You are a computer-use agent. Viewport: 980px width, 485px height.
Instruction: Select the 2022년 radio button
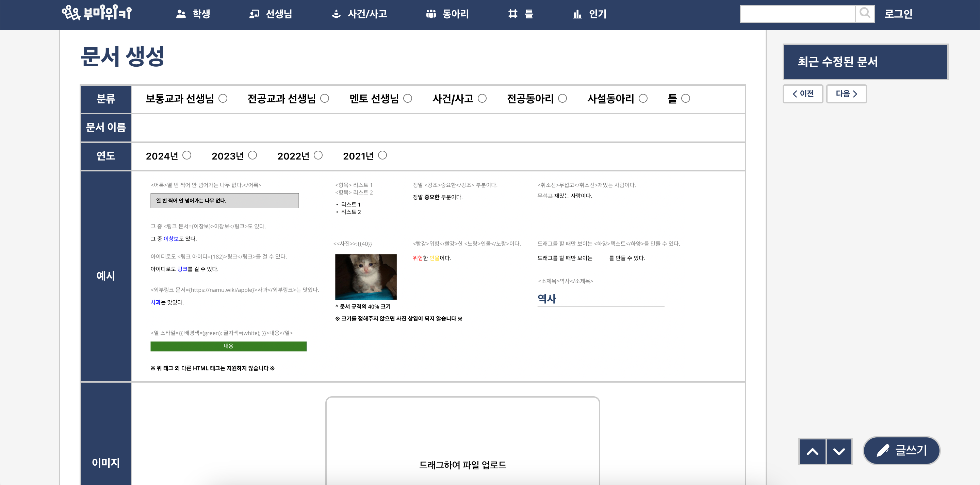318,155
